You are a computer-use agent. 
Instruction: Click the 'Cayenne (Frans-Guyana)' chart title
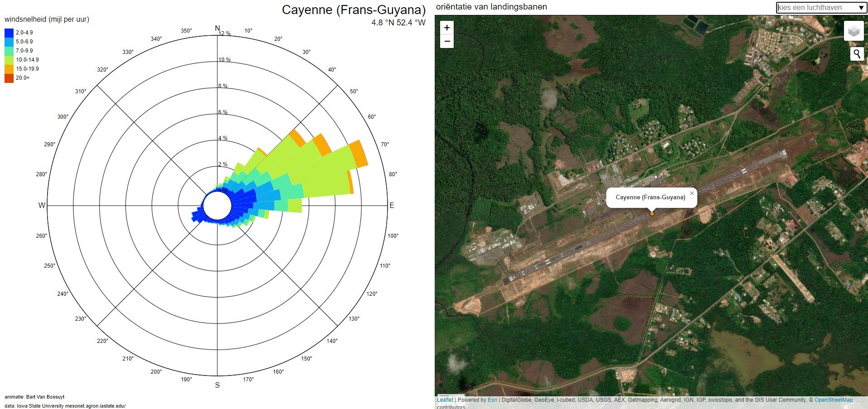pos(354,10)
